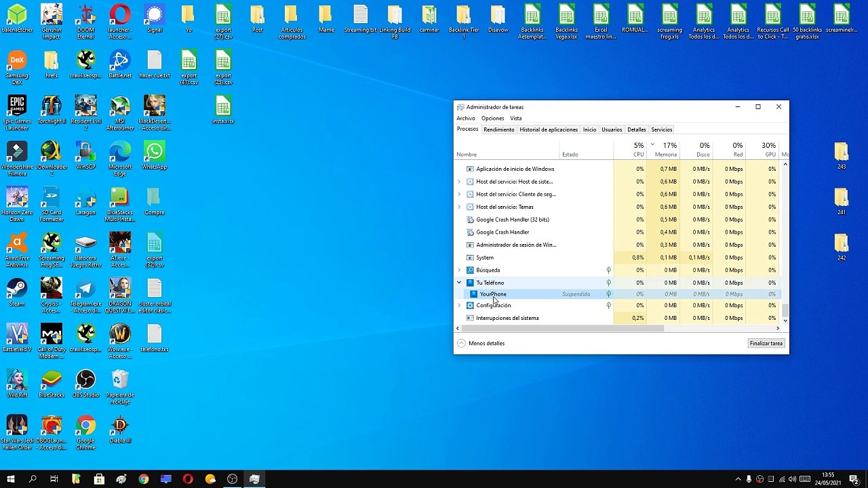Select the Torchlight II desktop icon
868x488 pixels.
[52, 110]
